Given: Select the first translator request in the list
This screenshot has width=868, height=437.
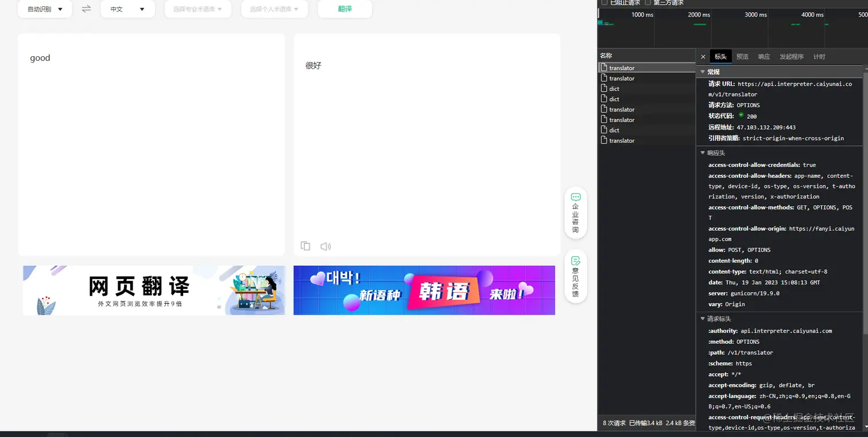Looking at the screenshot, I should coord(623,68).
